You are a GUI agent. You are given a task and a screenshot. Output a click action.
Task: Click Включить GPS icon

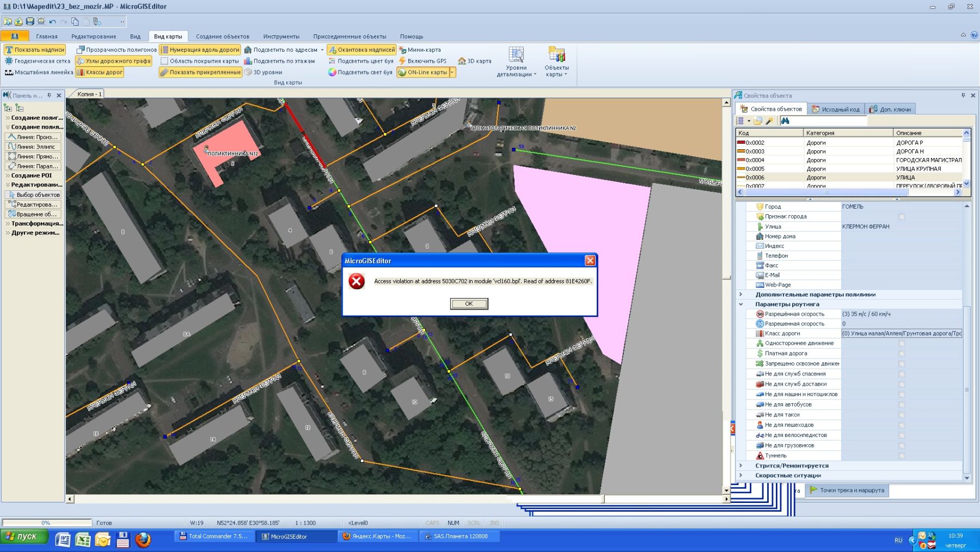click(403, 61)
